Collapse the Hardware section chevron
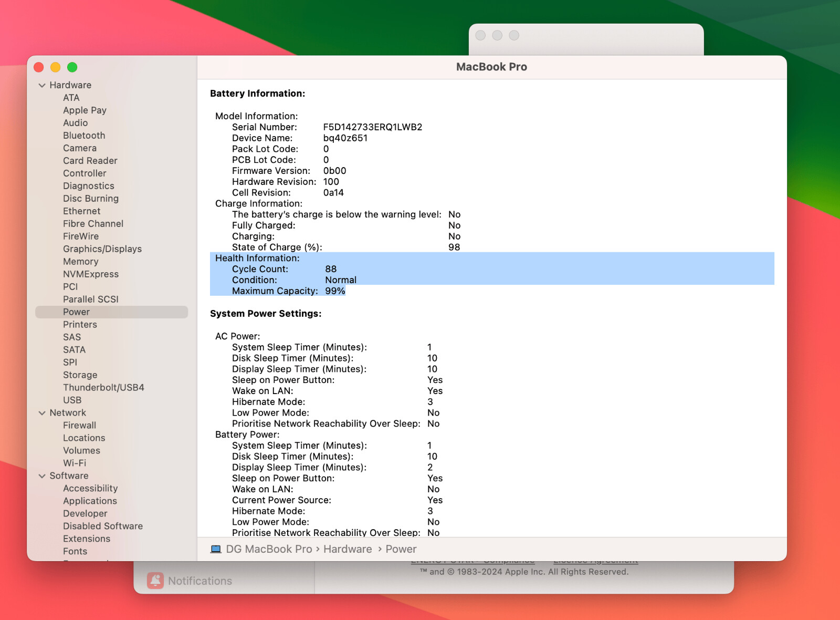The height and width of the screenshot is (620, 840). click(42, 85)
